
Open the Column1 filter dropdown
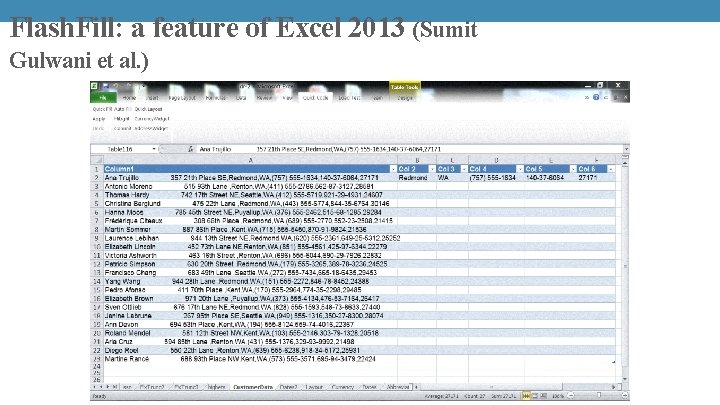pos(393,169)
